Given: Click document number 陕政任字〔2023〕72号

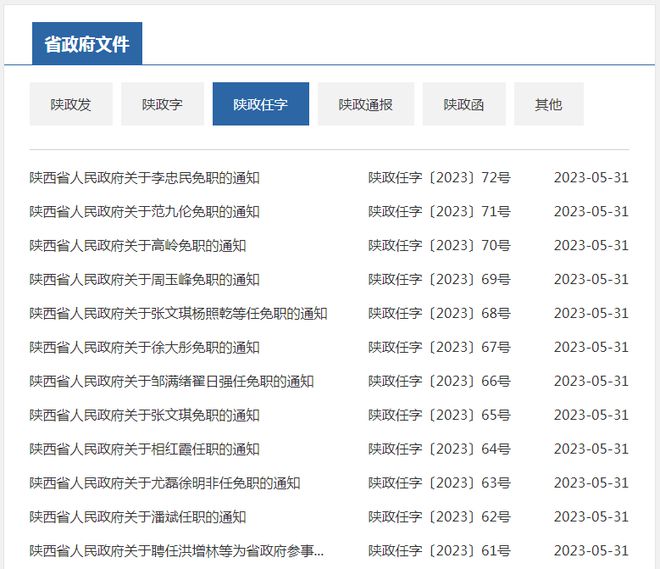Looking at the screenshot, I should point(439,178).
